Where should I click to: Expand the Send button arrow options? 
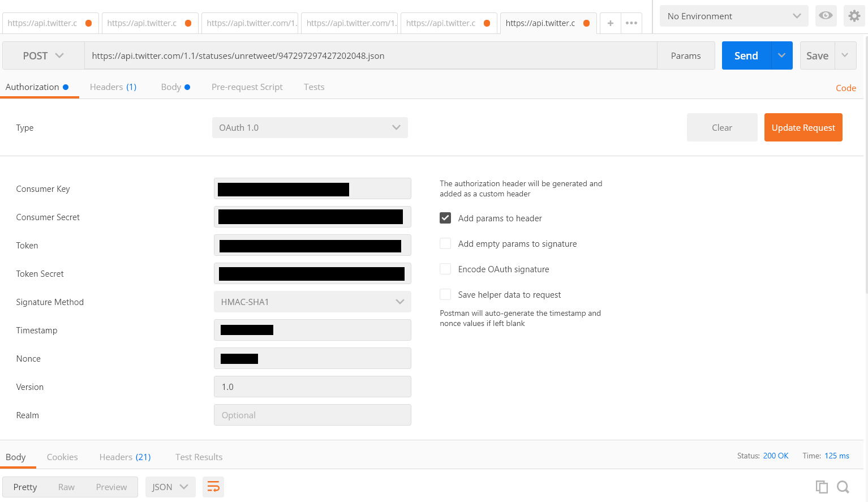(781, 55)
